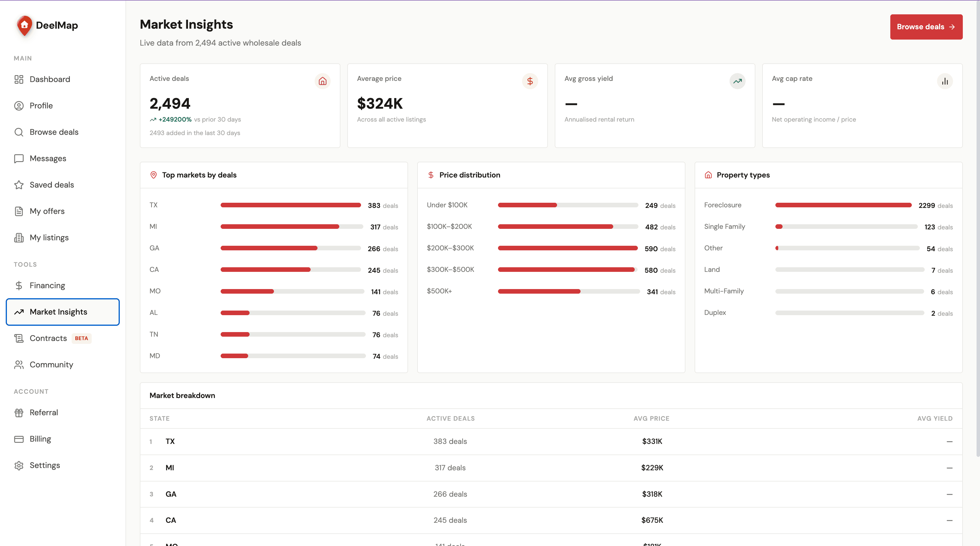
Task: Select the GA row in Market breakdown
Action: click(x=551, y=494)
